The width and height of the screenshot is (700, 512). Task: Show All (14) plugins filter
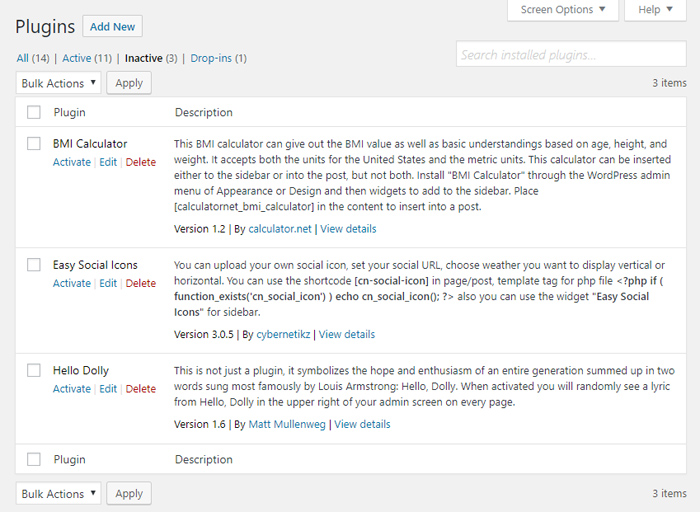33,58
